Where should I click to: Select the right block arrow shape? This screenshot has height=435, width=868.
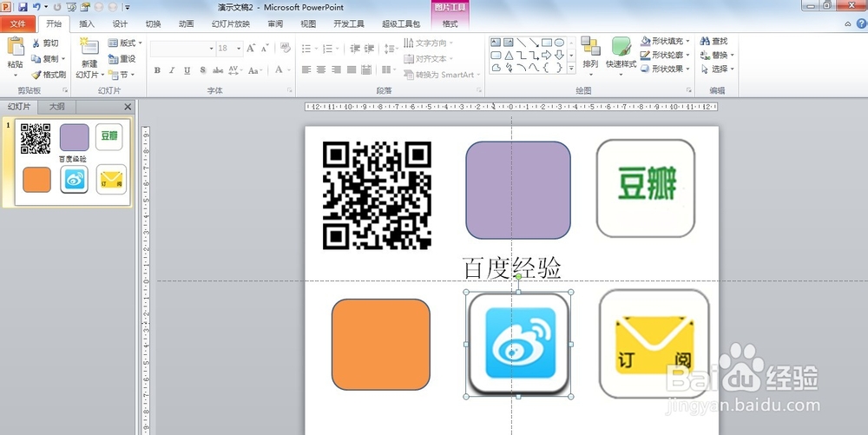point(547,56)
